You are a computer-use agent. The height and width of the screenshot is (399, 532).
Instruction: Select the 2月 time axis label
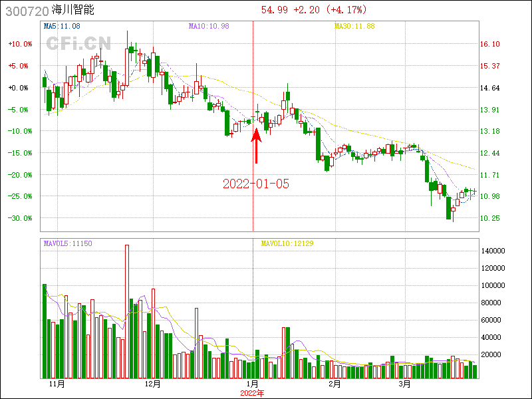335,384
